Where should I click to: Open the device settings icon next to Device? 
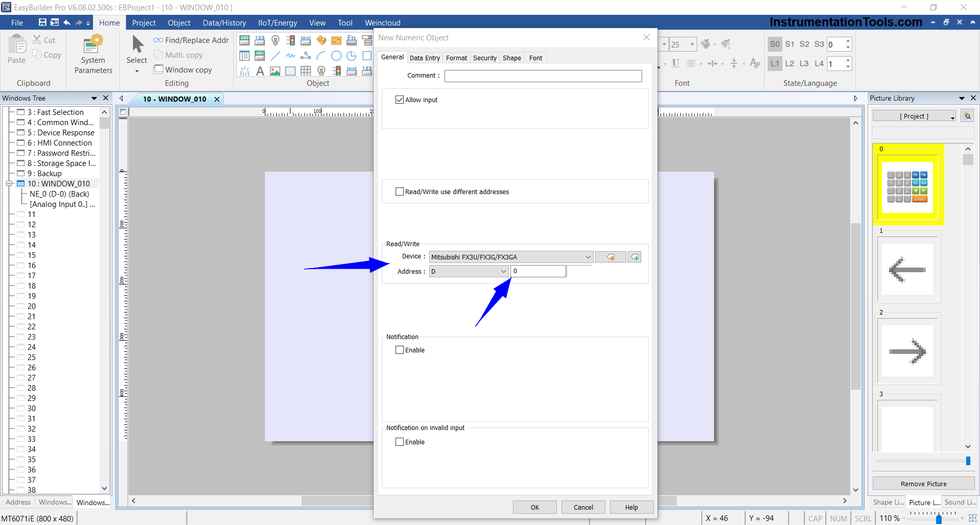pos(610,257)
